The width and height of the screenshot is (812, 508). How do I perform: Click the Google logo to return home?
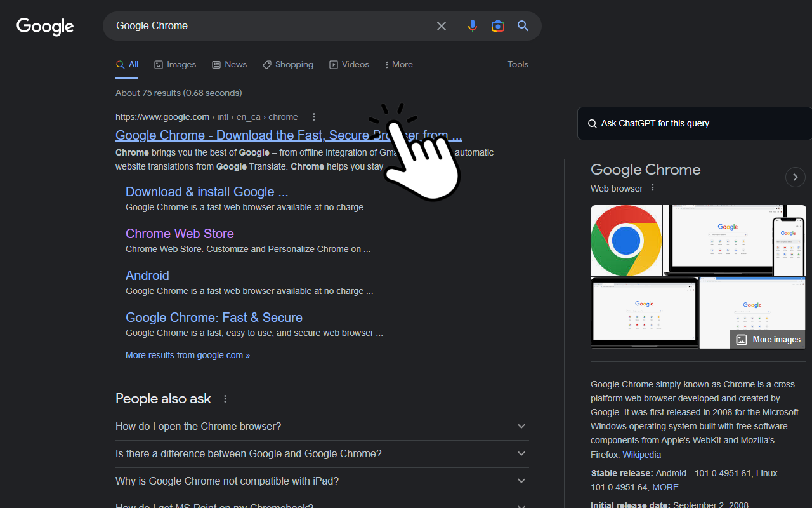[44, 27]
